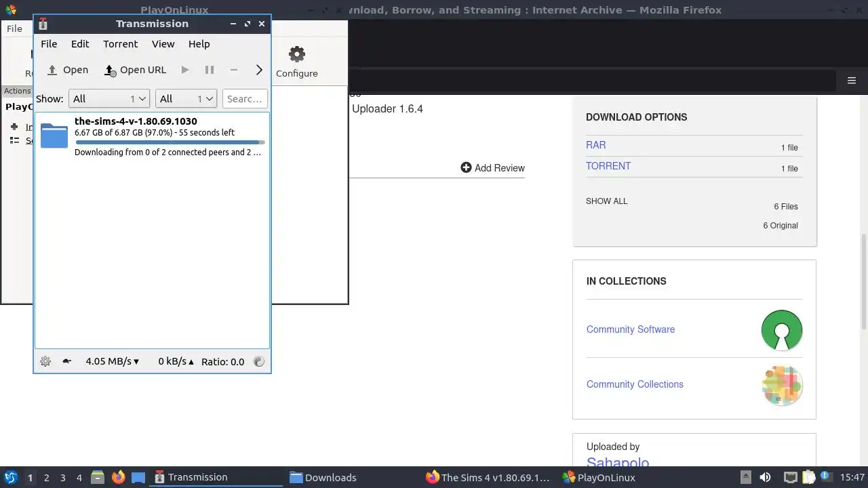Click the 6 Files count text
The height and width of the screenshot is (488, 868).
(786, 207)
